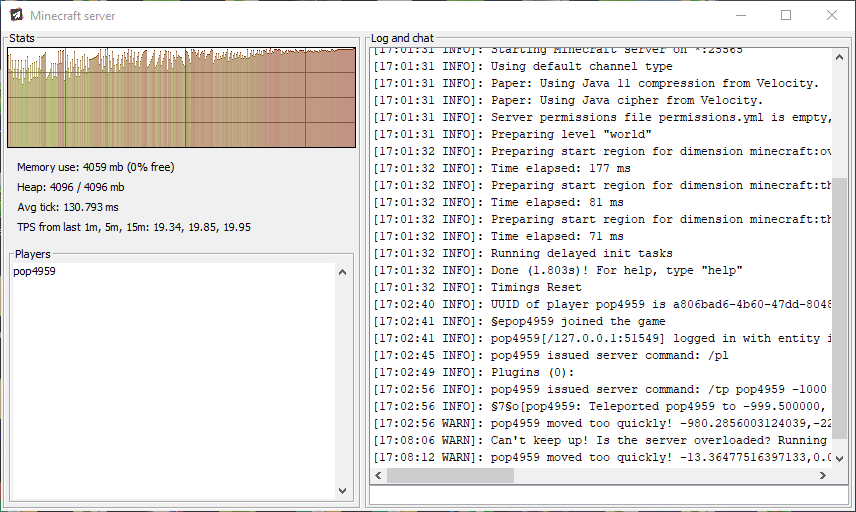Click log line "Plugins (0):"
This screenshot has height=512, width=856.
474,372
